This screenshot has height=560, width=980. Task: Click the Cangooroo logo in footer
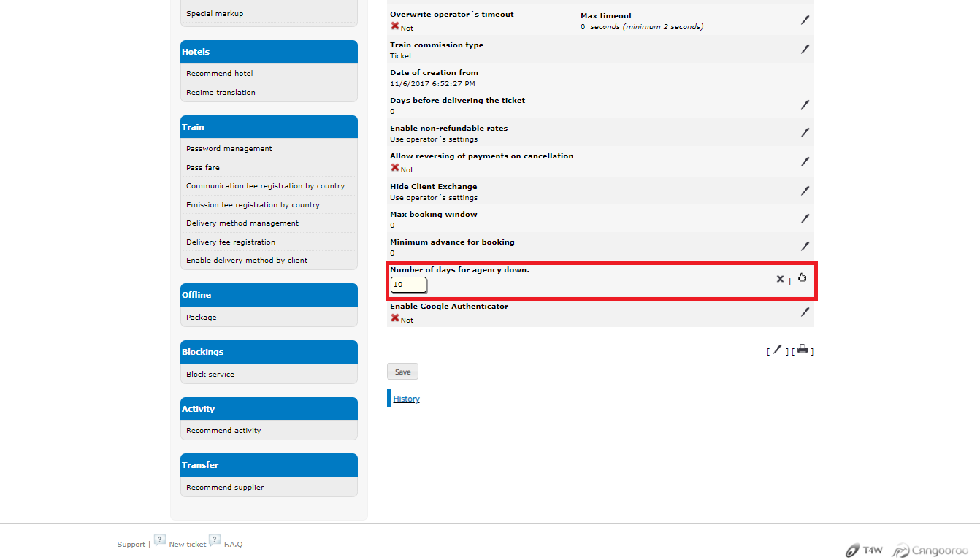click(x=930, y=551)
